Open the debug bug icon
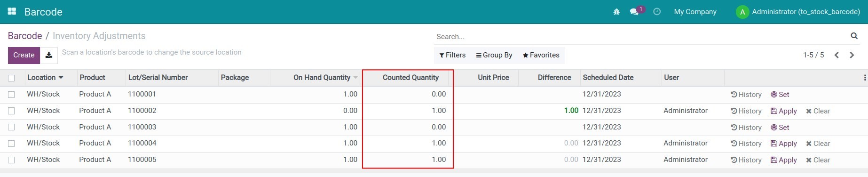Image resolution: width=868 pixels, height=177 pixels. 616,12
